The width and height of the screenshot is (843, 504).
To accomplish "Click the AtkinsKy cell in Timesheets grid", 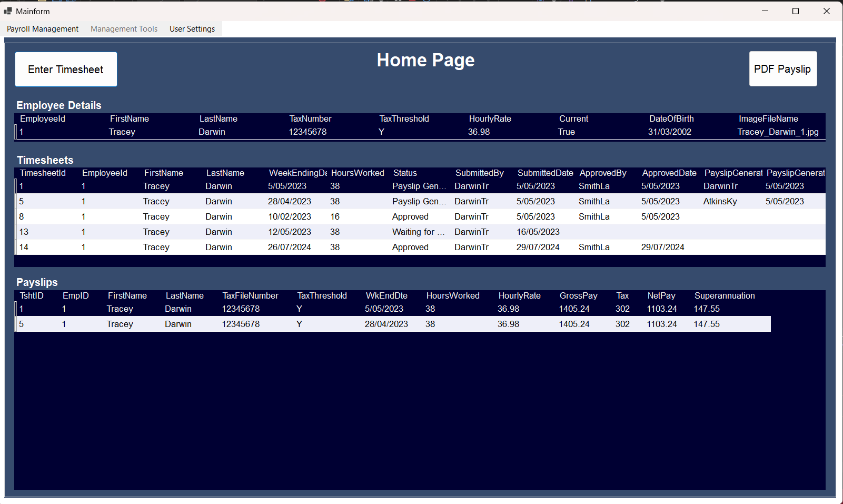I will [x=720, y=202].
